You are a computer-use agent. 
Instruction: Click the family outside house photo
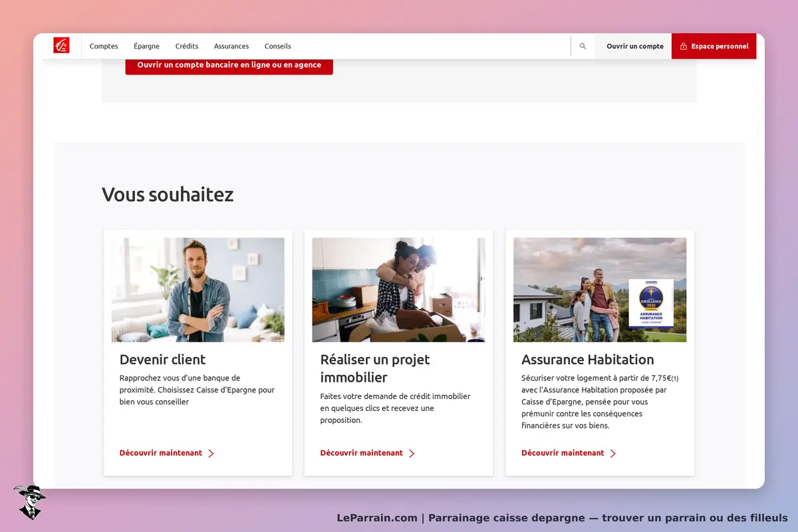pos(600,290)
